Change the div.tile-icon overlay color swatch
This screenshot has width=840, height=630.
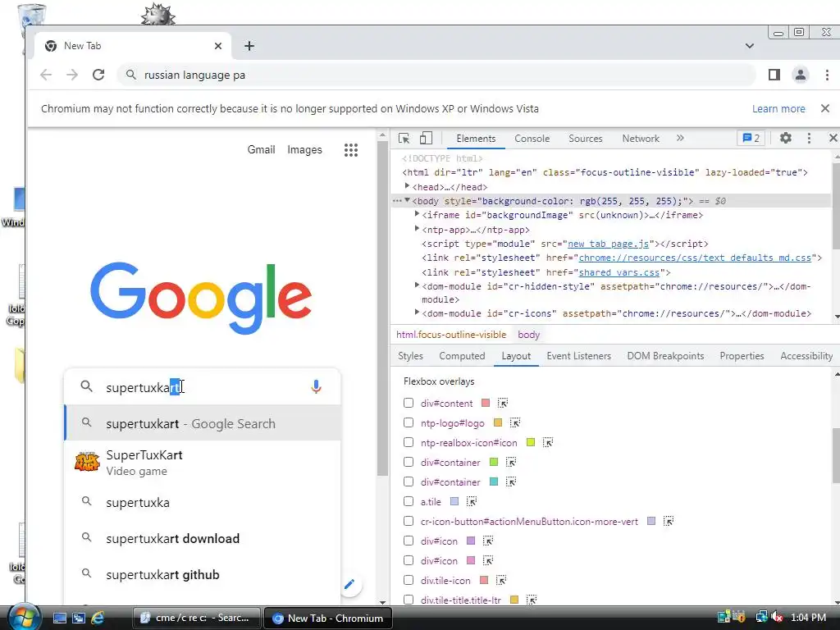[x=484, y=580]
